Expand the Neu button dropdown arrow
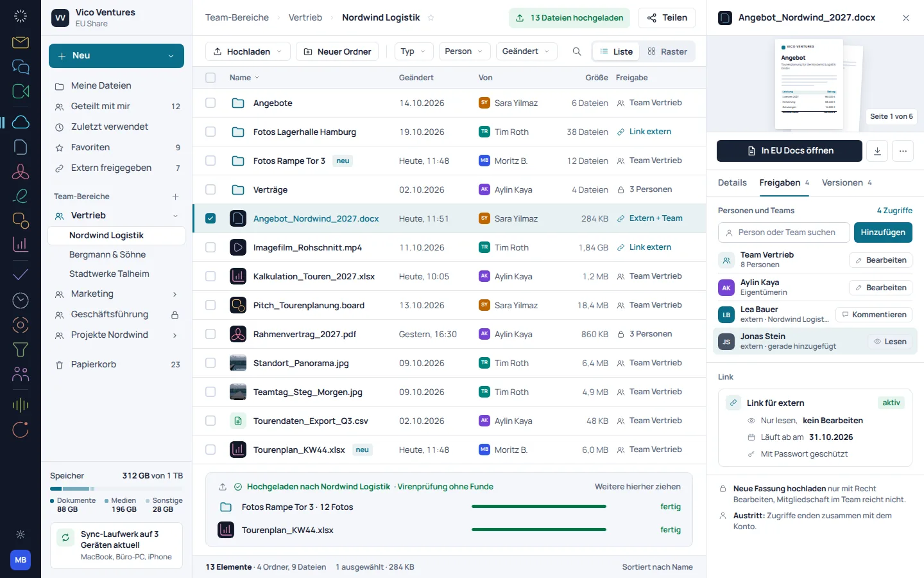 171,56
